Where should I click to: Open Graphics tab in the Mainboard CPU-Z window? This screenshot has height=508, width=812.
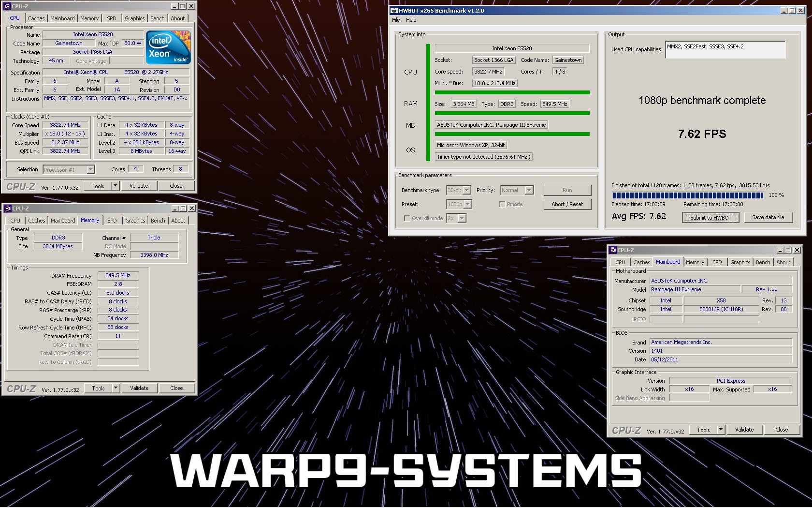(740, 262)
